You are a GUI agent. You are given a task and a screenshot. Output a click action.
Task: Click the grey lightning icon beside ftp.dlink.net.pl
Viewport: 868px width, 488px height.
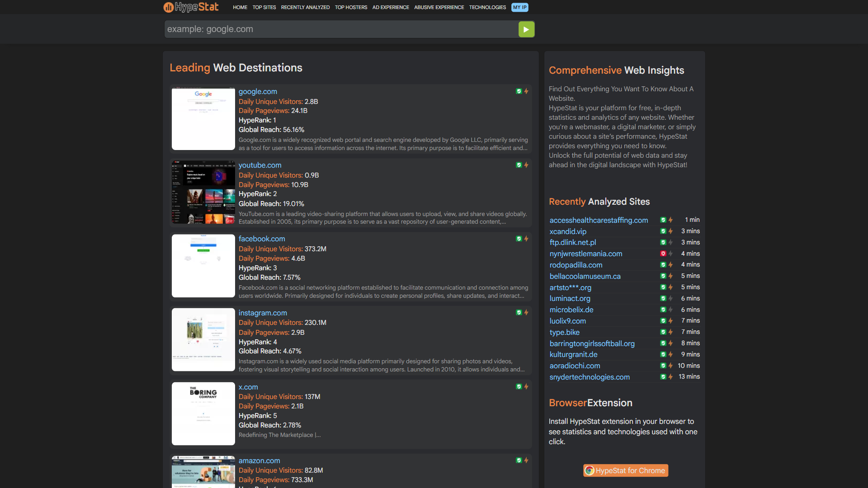pyautogui.click(x=670, y=242)
